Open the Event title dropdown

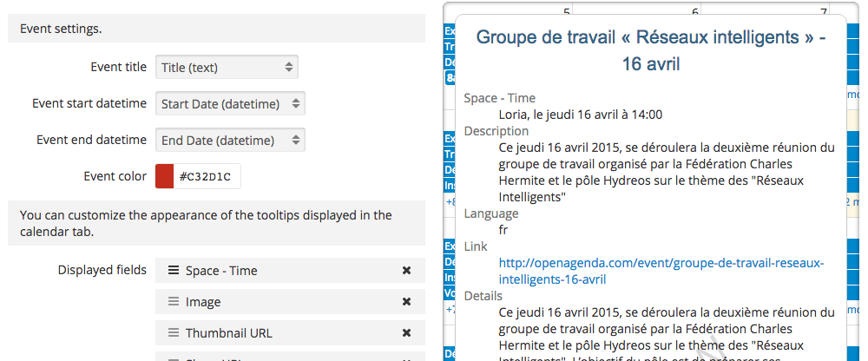(x=227, y=68)
